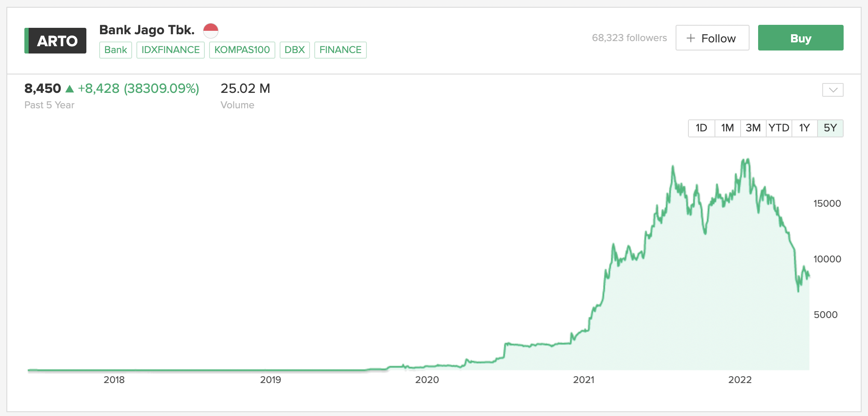Image resolution: width=868 pixels, height=416 pixels.
Task: Open the IDXFINANCE index tag
Action: [170, 50]
